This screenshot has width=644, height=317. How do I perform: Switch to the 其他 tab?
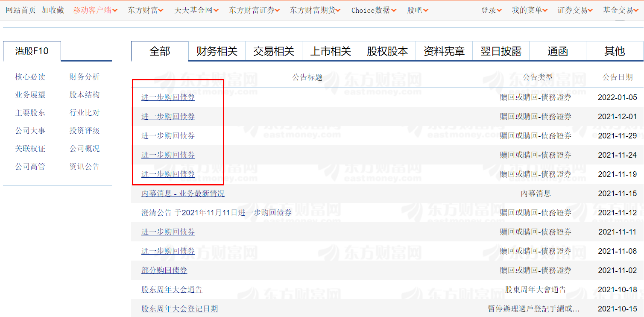tap(615, 51)
